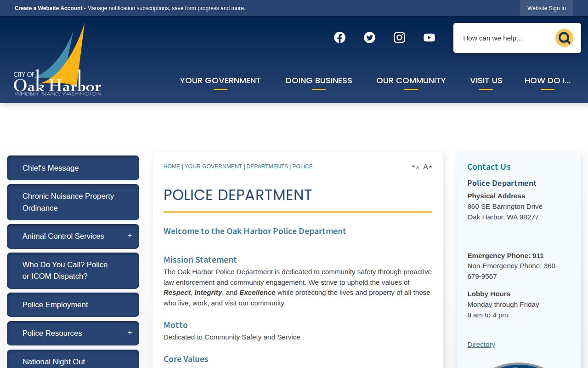Viewport: 588px width, 368px height.
Task: Click the 'Motto' heading
Action: point(175,325)
